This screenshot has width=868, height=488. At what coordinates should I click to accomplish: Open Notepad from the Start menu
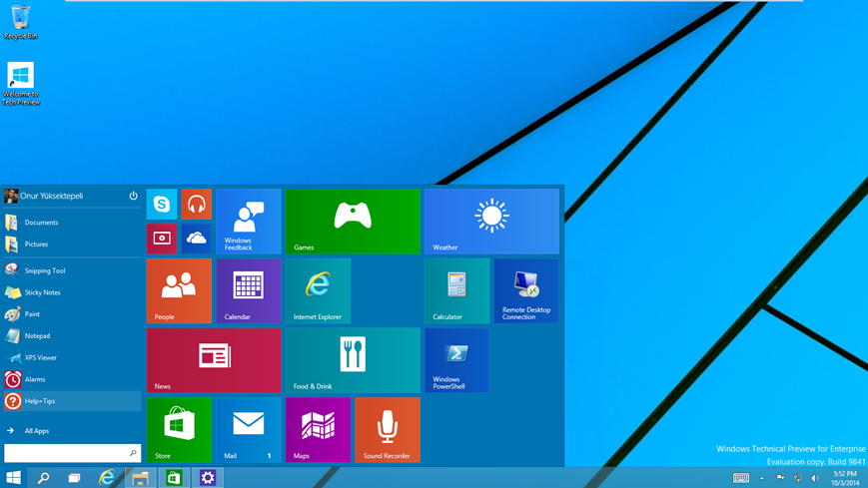72,336
